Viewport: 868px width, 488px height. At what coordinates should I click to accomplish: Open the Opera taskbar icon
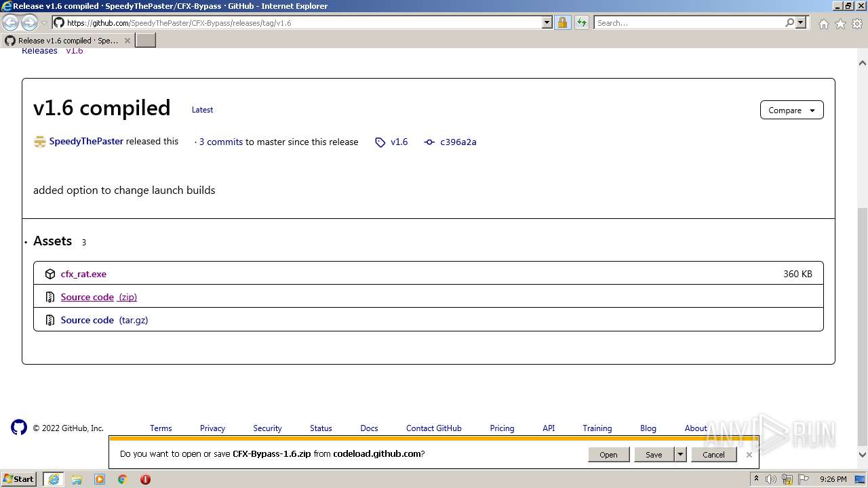click(145, 479)
